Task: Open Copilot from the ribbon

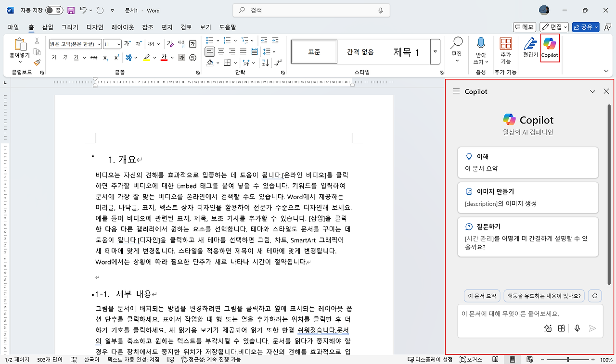Action: pos(550,48)
